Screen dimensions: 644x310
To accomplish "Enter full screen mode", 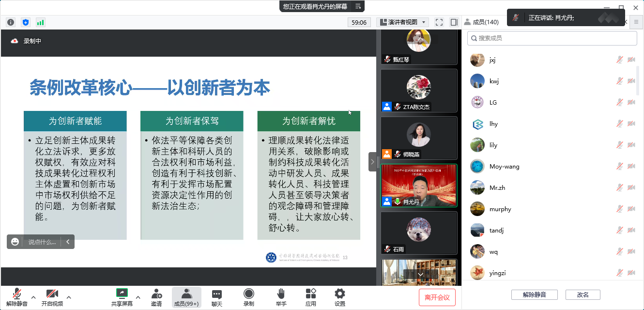I will pyautogui.click(x=439, y=22).
